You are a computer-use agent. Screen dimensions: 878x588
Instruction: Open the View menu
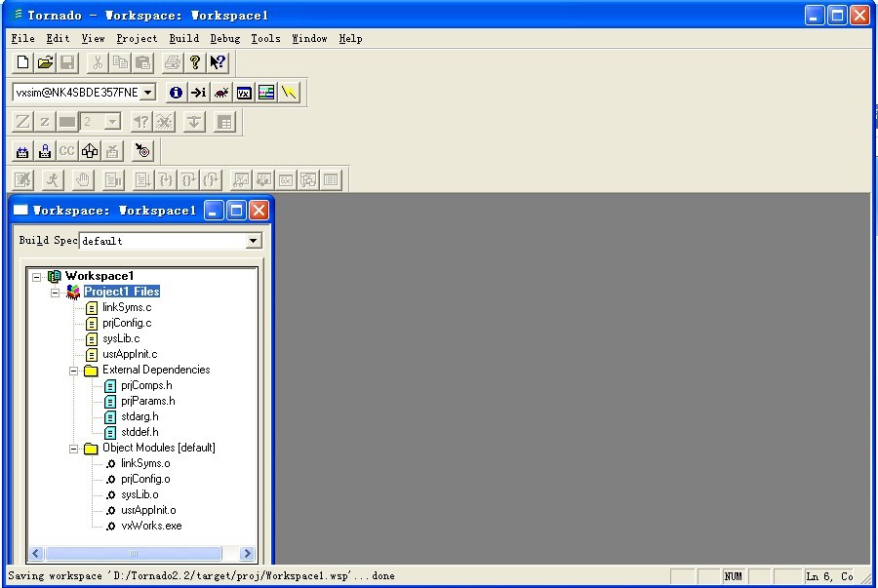click(x=93, y=39)
